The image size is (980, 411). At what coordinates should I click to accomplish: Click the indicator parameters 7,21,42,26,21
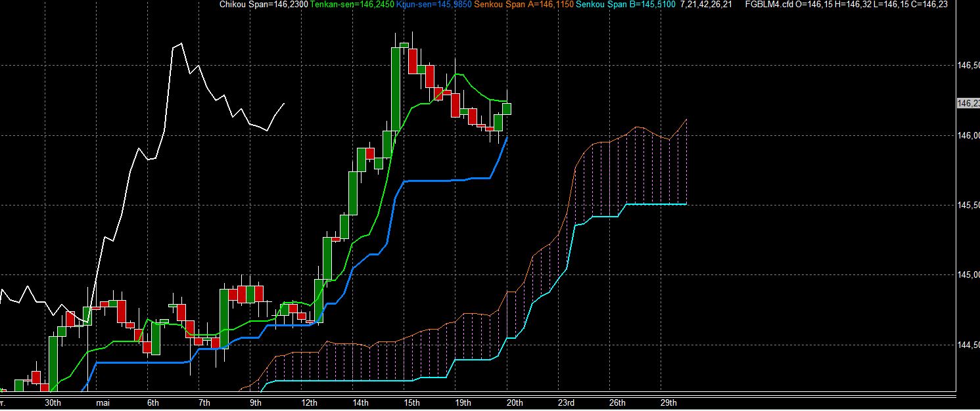(707, 5)
